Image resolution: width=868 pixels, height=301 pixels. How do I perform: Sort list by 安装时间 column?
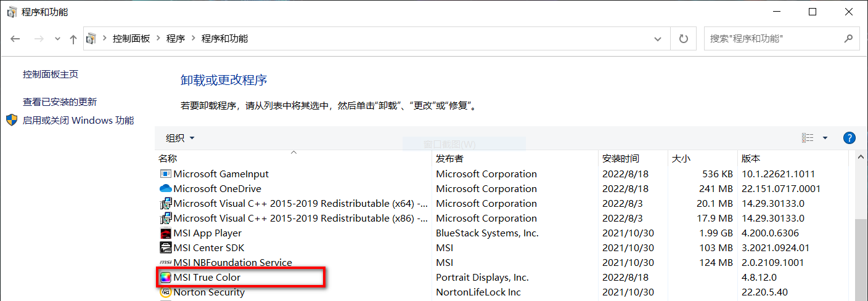point(620,159)
